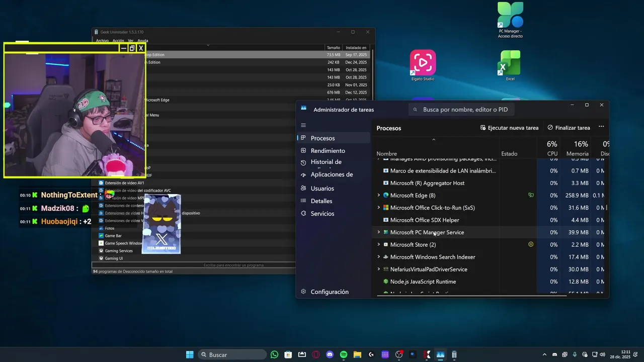Expand the Microsoft Store (2) group
This screenshot has width=644, height=362.
[379, 244]
